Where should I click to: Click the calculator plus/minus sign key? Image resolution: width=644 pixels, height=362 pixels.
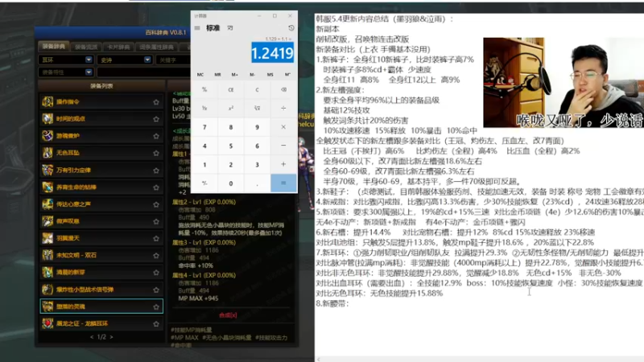pos(204,183)
